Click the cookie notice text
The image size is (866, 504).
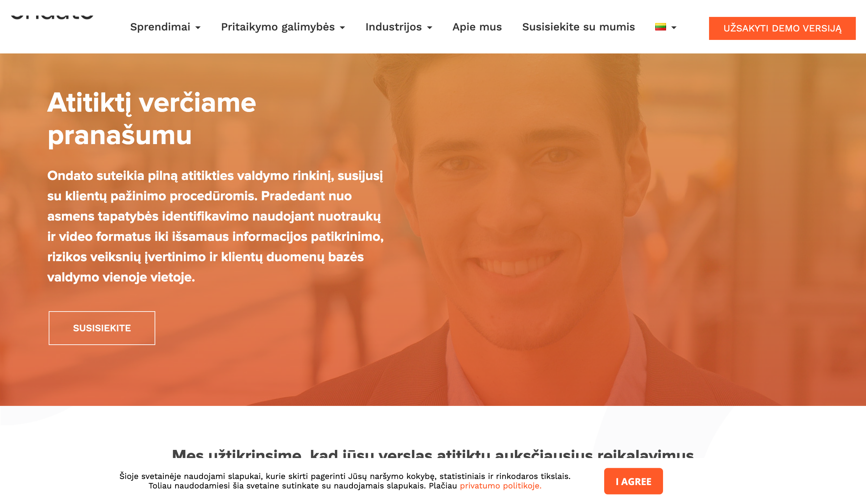(345, 481)
